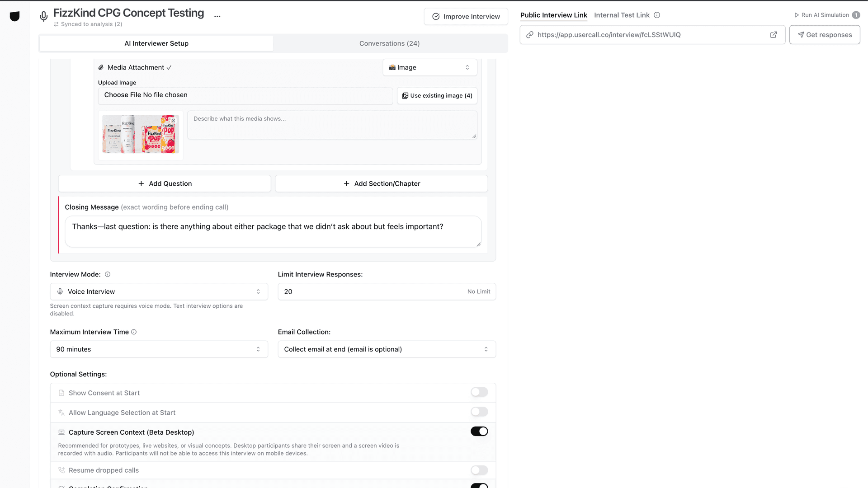Click the media description text area
Image resolution: width=868 pixels, height=488 pixels.
coord(332,125)
